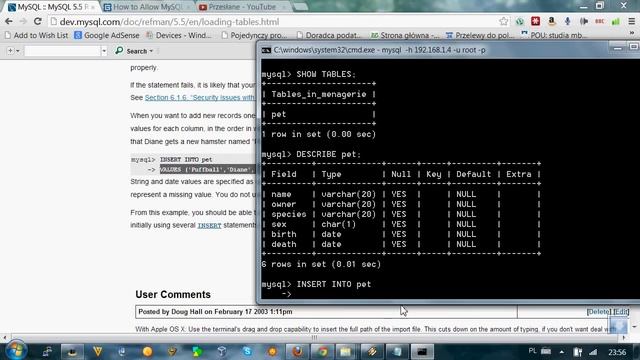Open the Chrome hamburger menu
This screenshot has height=360, width=640.
pos(632,21)
